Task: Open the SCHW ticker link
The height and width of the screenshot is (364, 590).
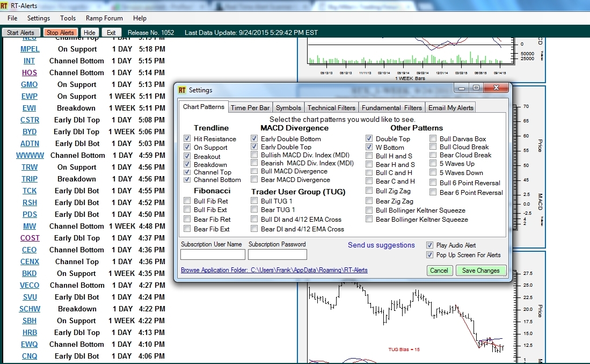Action: [30, 309]
